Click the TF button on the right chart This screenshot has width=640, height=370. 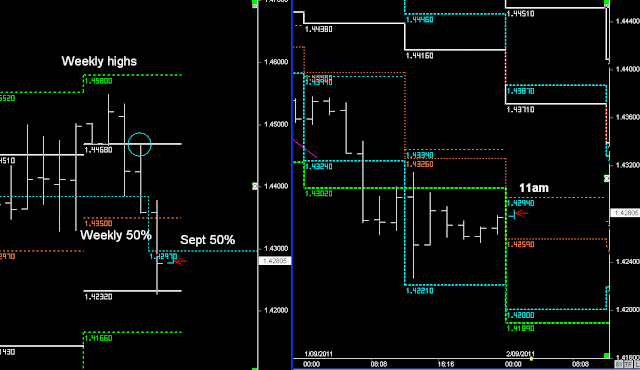pyautogui.click(x=628, y=364)
